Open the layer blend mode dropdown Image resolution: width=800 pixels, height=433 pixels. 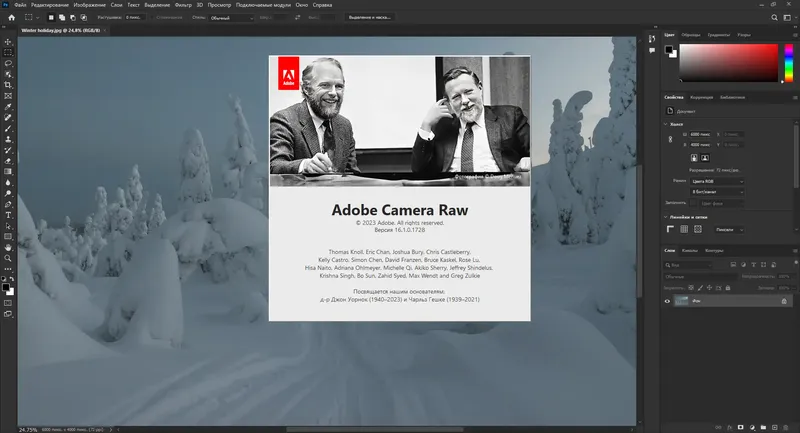(x=701, y=276)
